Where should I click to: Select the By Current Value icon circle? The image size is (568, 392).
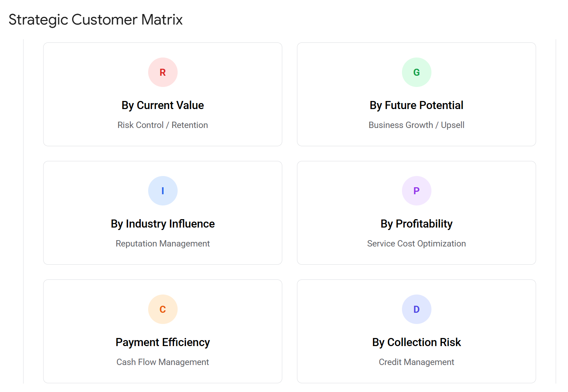[x=163, y=72]
